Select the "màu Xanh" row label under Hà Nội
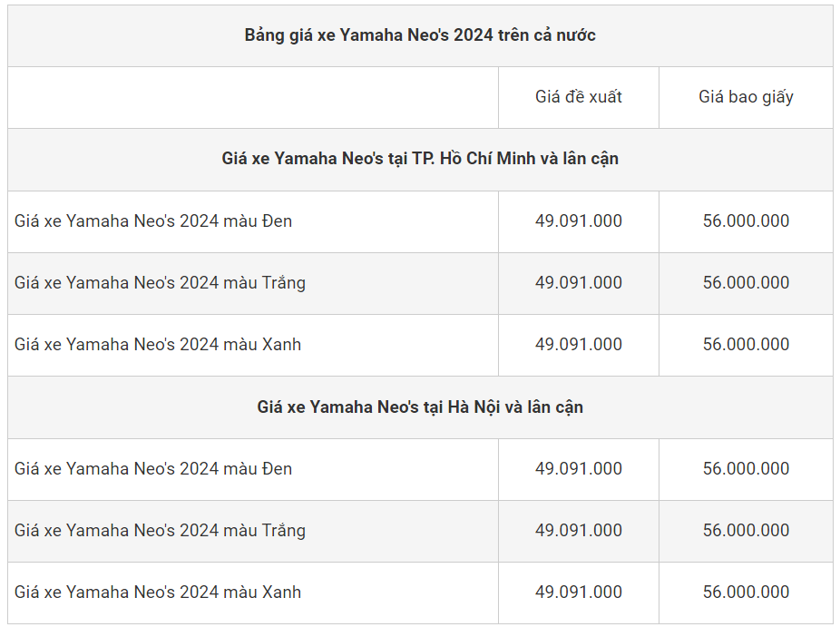 point(158,593)
